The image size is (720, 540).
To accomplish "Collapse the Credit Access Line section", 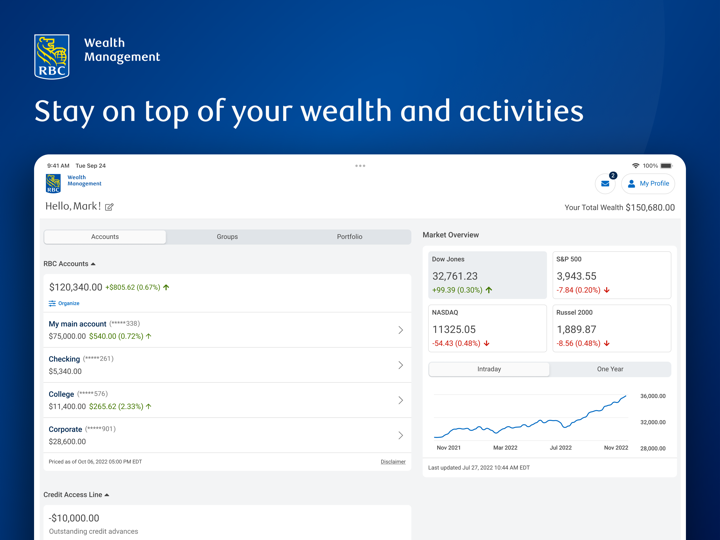I will (x=107, y=495).
